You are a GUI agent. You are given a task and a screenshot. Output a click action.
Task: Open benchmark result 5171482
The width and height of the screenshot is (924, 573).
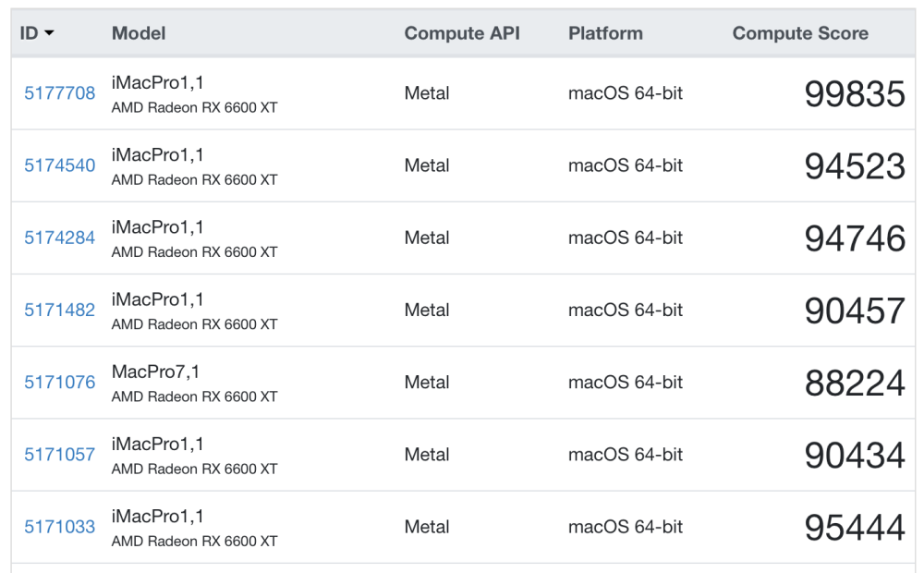coord(59,311)
